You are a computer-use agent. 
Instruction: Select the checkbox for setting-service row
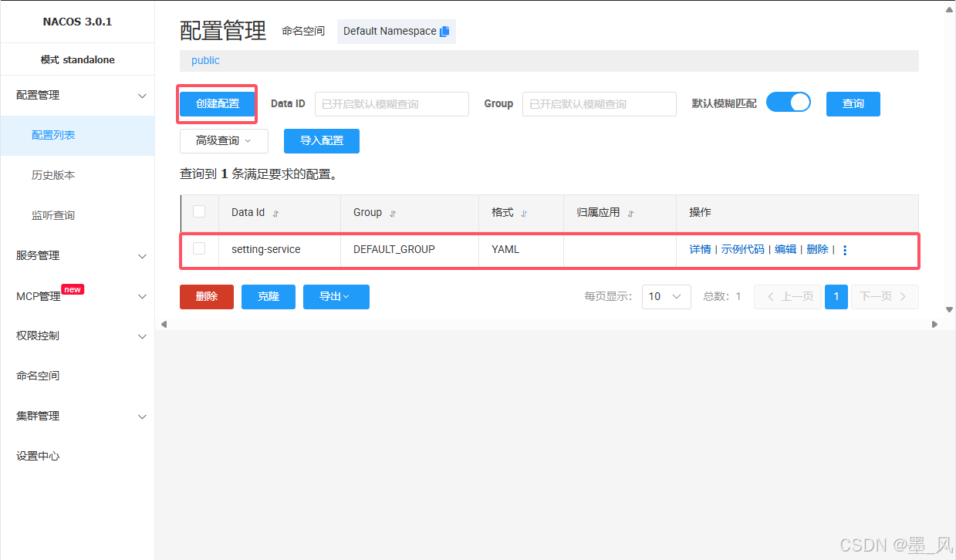[x=198, y=249]
